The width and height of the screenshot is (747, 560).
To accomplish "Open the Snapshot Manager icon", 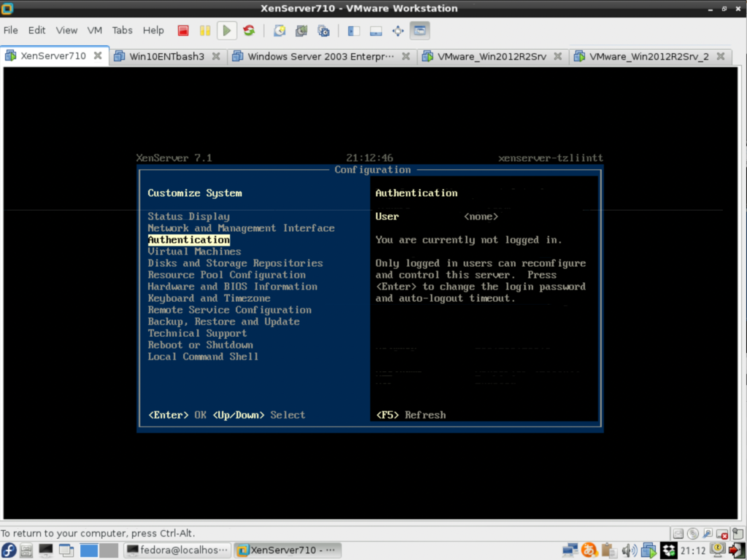I will pos(323,31).
